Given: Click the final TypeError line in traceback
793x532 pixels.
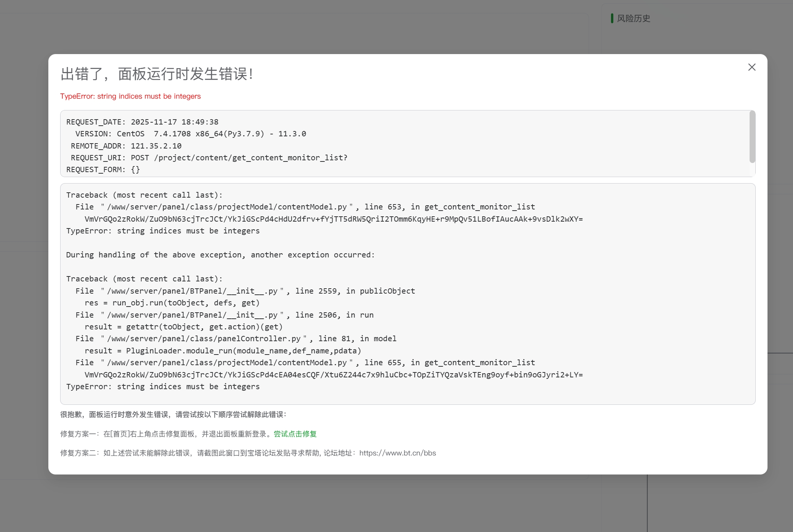Looking at the screenshot, I should tap(163, 387).
